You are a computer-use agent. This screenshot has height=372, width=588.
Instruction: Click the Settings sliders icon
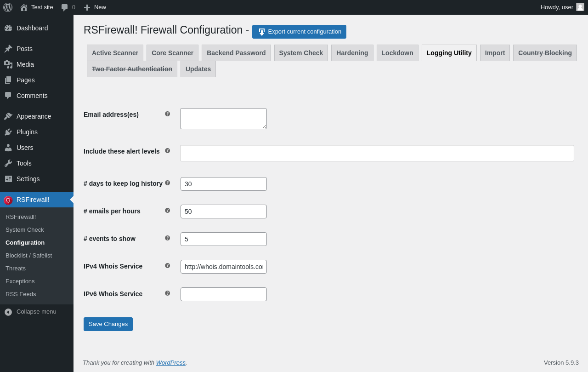(8, 179)
